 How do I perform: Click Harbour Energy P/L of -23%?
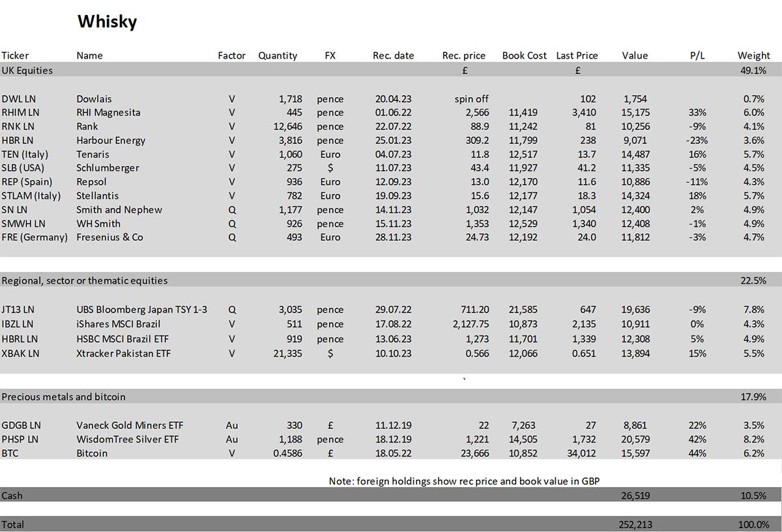click(x=697, y=140)
